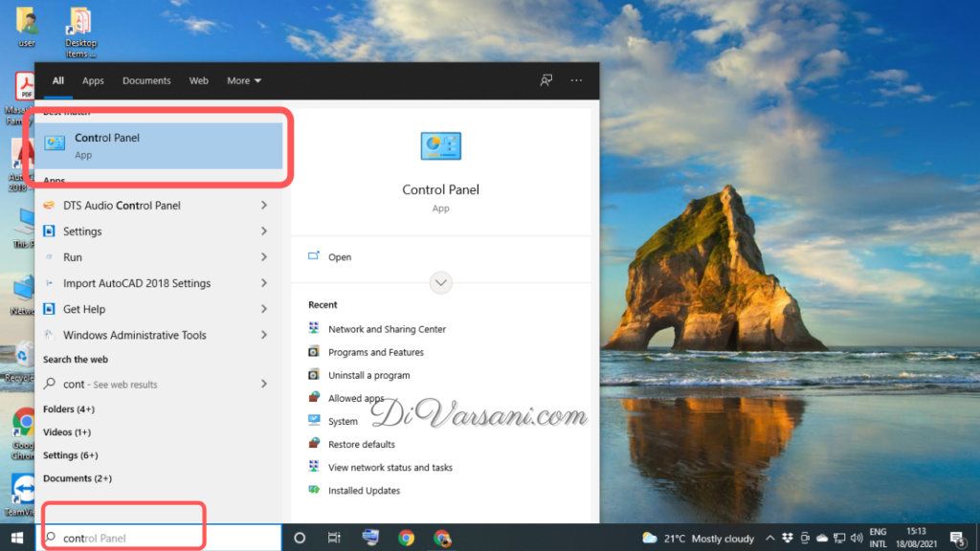
Task: Switch to the Web search tab
Action: (198, 81)
